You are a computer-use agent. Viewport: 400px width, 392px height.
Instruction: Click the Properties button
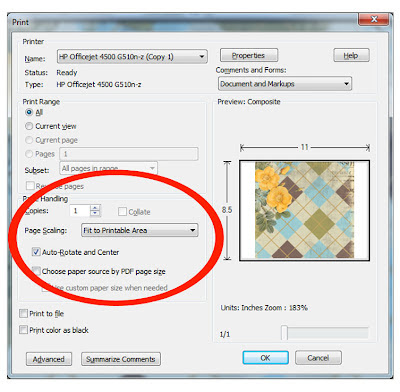(249, 55)
